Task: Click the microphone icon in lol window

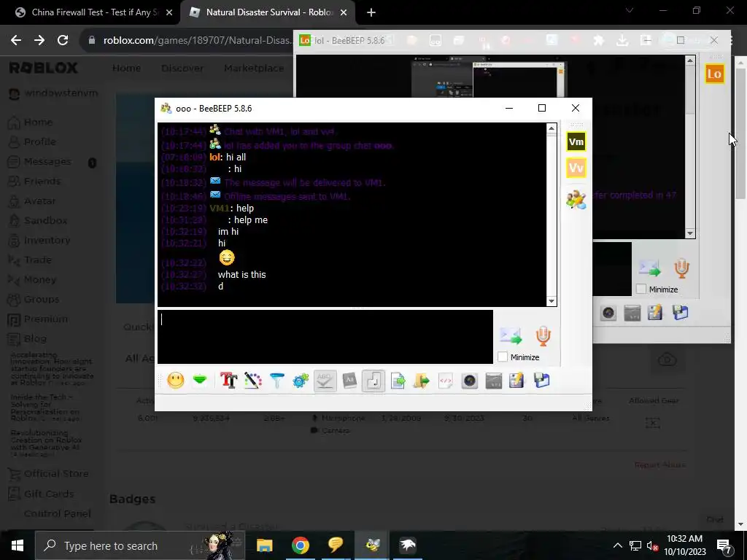Action: (x=682, y=268)
